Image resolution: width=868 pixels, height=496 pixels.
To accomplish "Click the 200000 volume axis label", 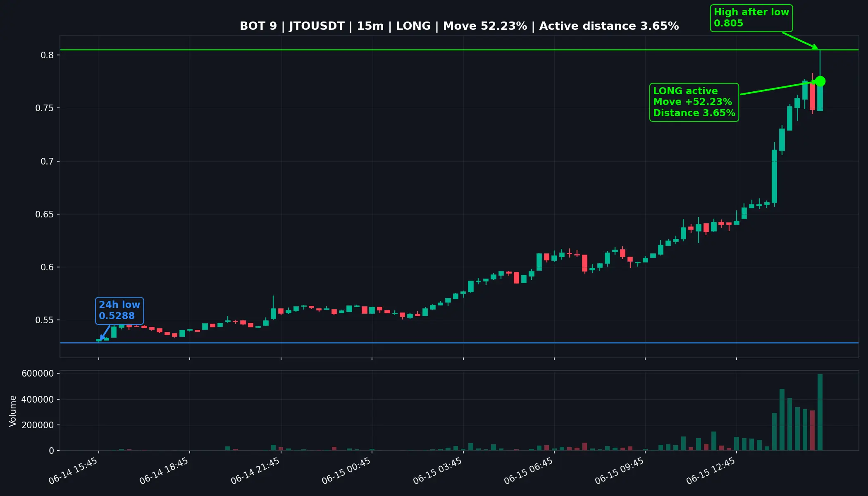I will [x=38, y=425].
